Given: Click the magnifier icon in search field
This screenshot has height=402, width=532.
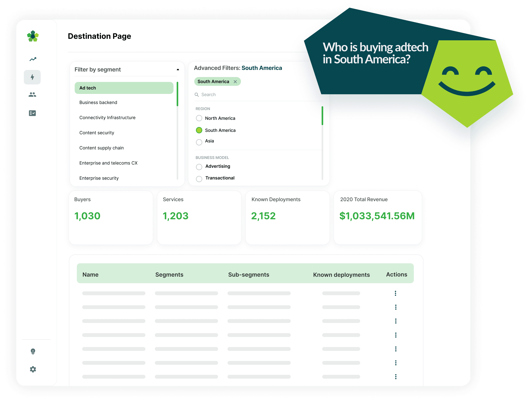Looking at the screenshot, I should click(x=196, y=95).
